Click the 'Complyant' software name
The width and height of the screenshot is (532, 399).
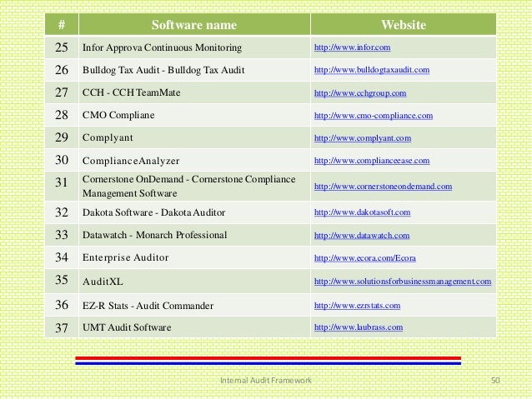tap(108, 137)
